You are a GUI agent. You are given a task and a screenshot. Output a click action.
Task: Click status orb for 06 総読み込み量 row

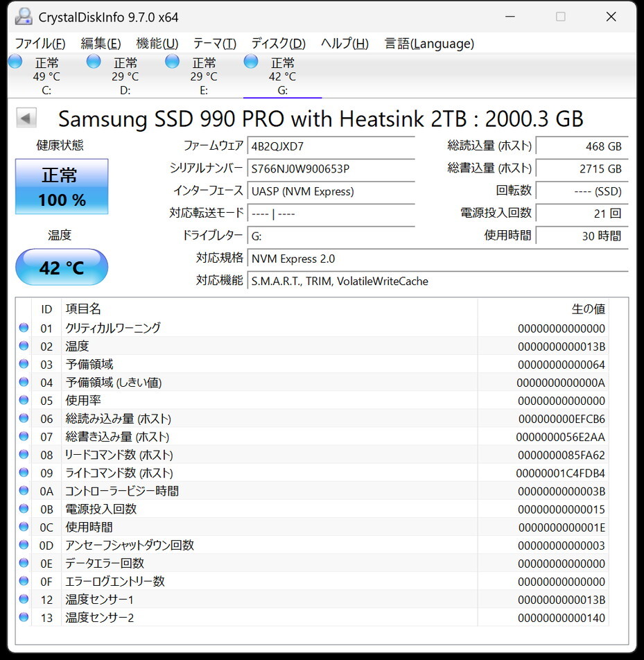24,418
